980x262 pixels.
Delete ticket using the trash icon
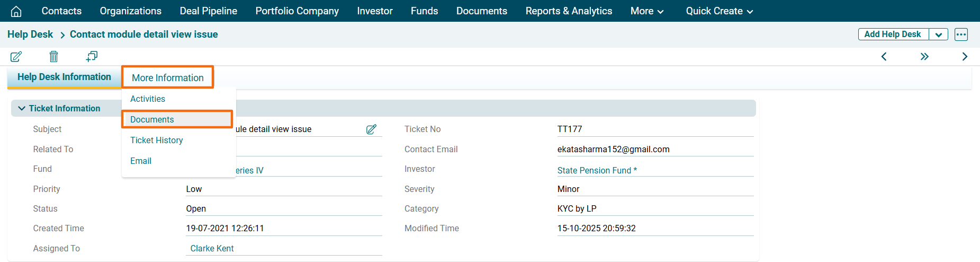pos(53,56)
